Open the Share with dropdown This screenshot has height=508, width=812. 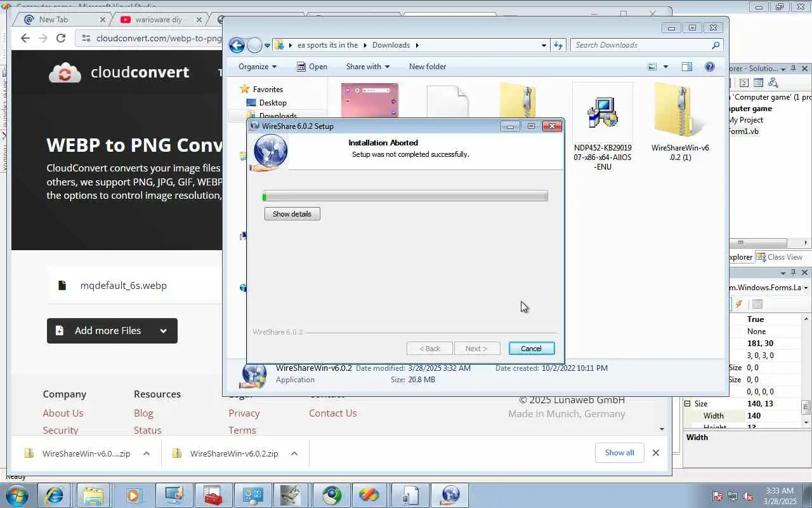[367, 67]
